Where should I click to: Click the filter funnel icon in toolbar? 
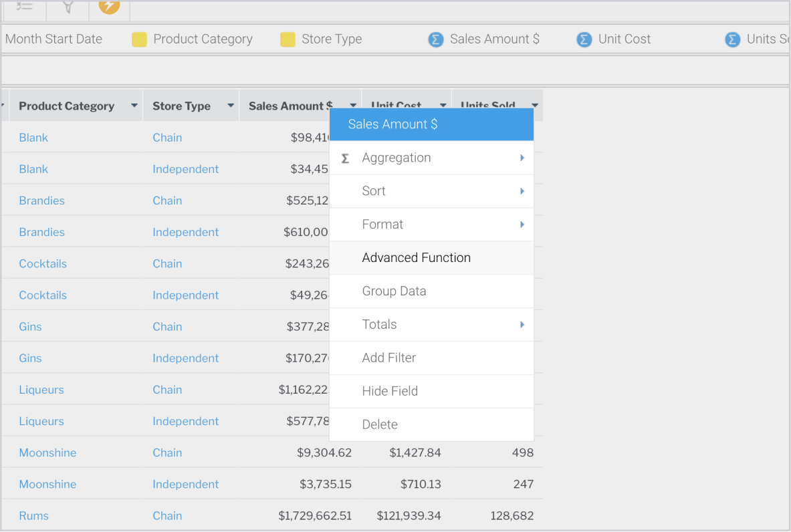coord(68,6)
